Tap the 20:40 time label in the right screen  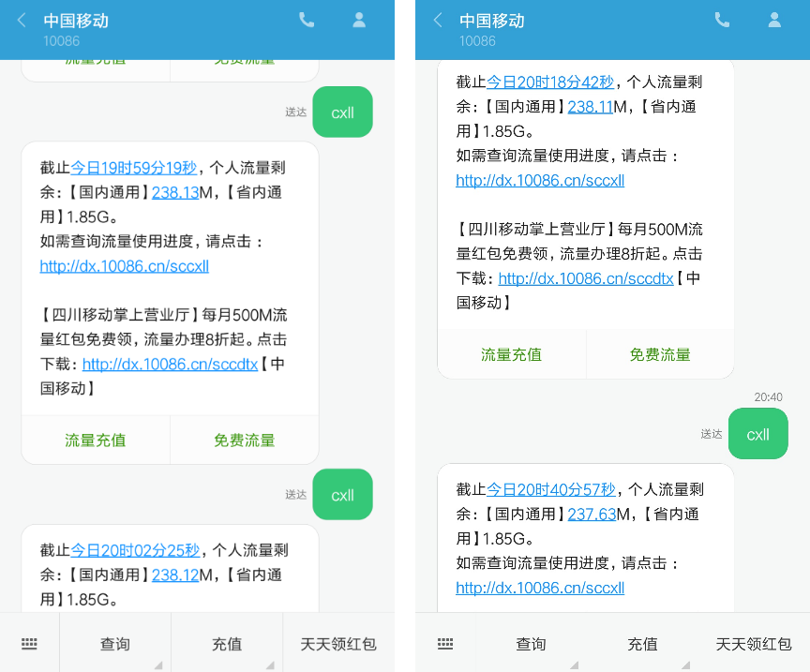768,397
